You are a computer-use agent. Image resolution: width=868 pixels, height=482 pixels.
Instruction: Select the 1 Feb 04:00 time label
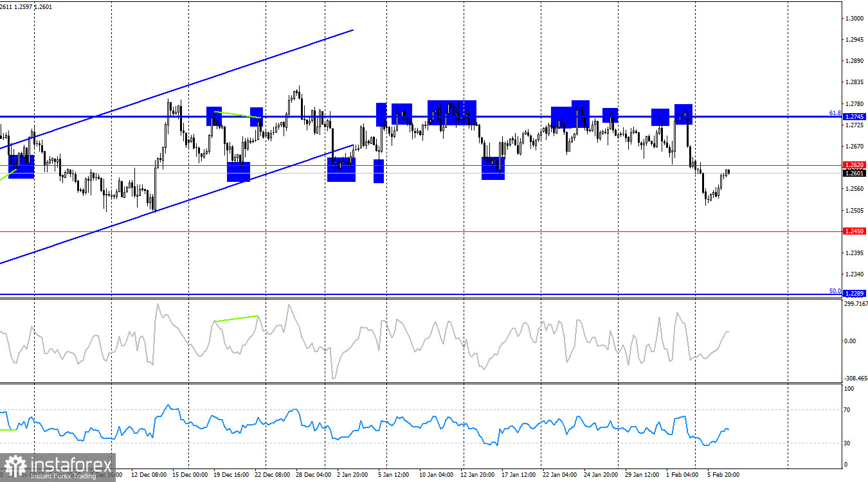682,475
